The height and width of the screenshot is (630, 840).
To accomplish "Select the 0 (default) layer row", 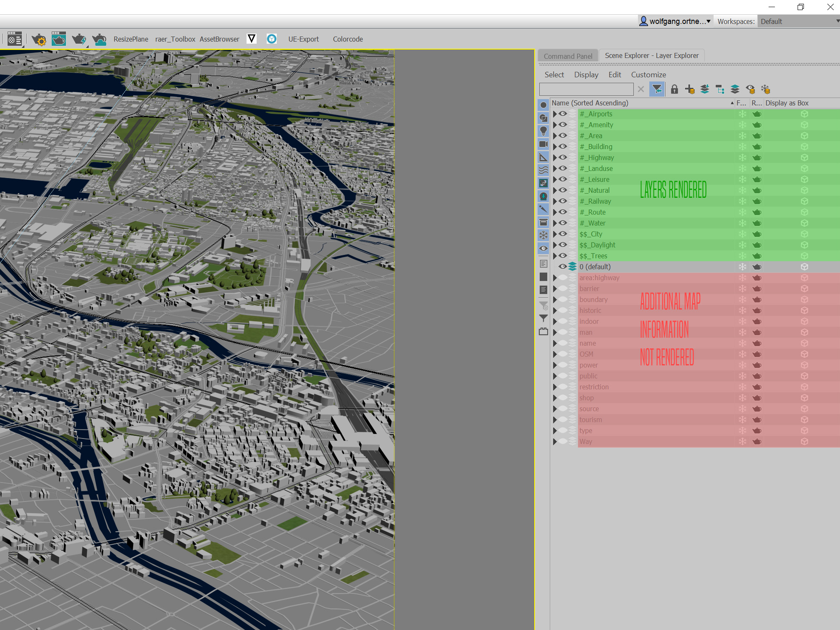I will [695, 267].
